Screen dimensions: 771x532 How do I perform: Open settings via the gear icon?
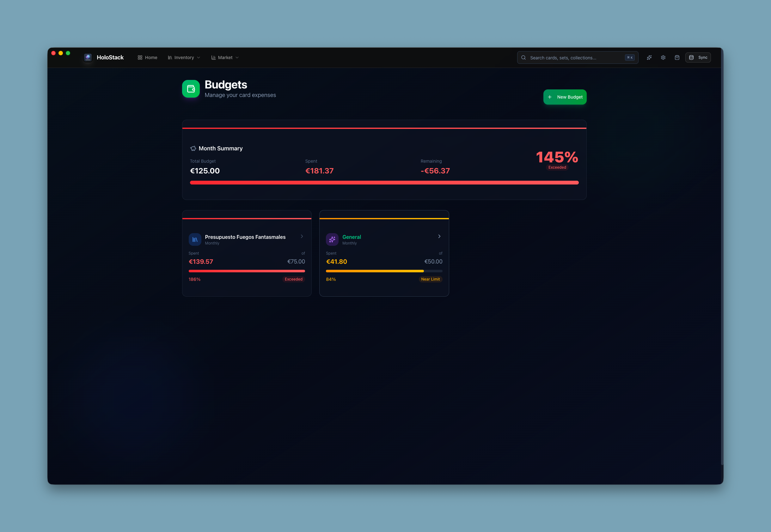(x=663, y=58)
